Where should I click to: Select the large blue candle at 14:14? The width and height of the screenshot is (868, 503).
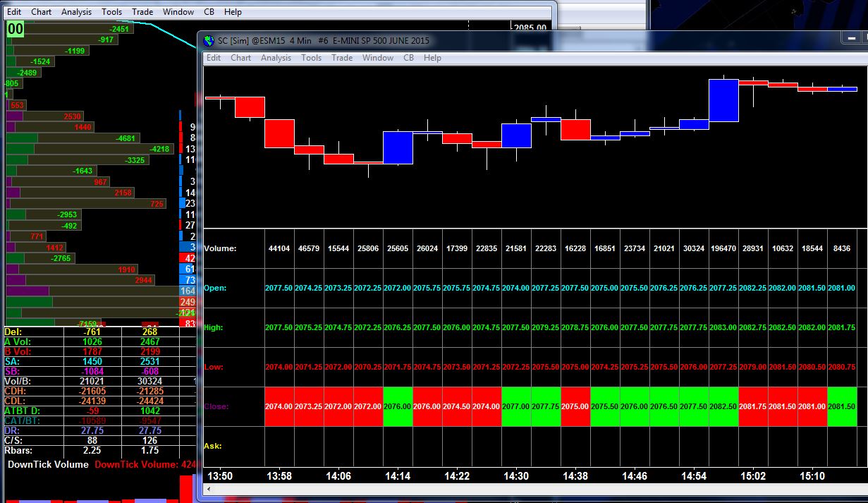coord(398,147)
